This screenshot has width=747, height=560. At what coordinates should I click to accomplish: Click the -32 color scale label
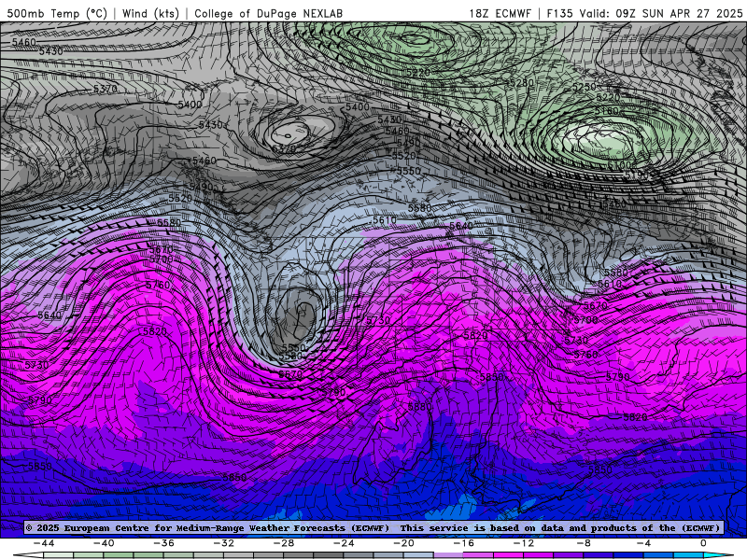pyautogui.click(x=224, y=543)
